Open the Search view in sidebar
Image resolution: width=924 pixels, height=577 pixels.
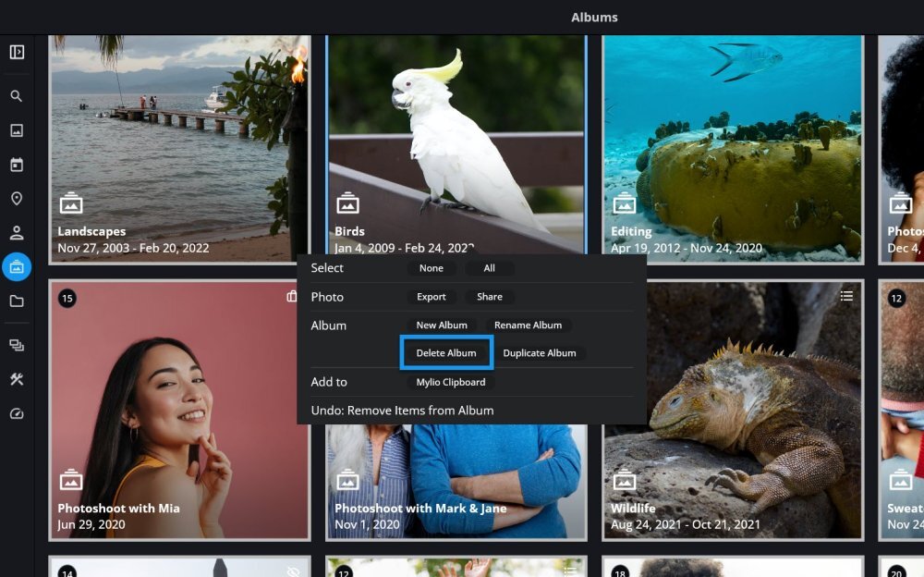click(x=17, y=96)
